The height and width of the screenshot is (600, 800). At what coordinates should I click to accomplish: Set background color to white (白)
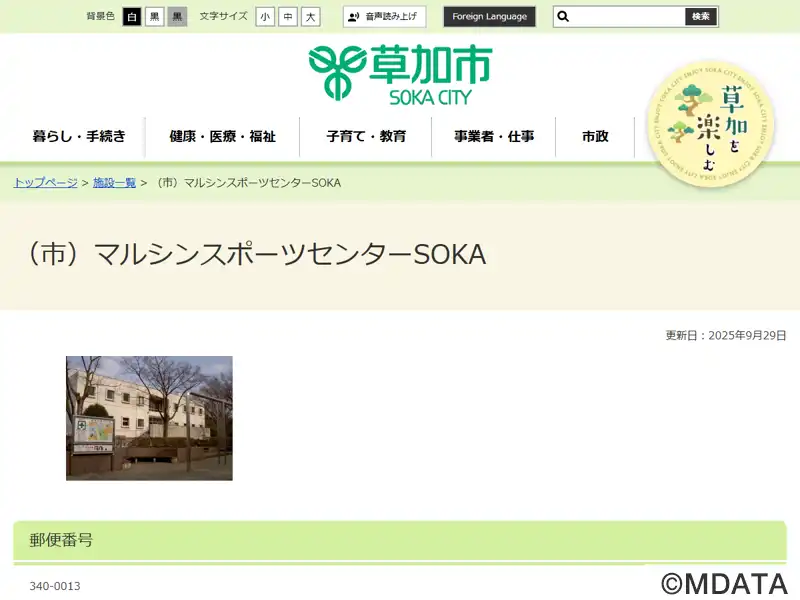coord(132,17)
